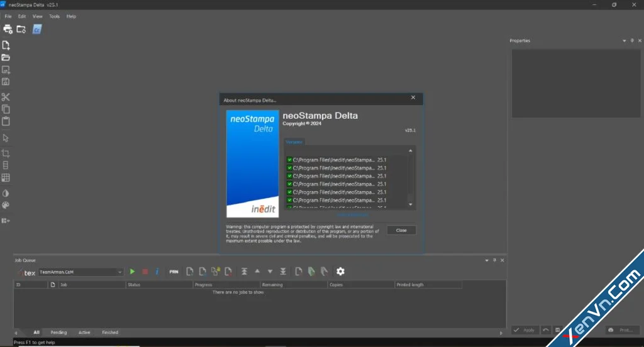644x347 pixels.
Task: Switch to the Active jobs tab
Action: point(84,332)
